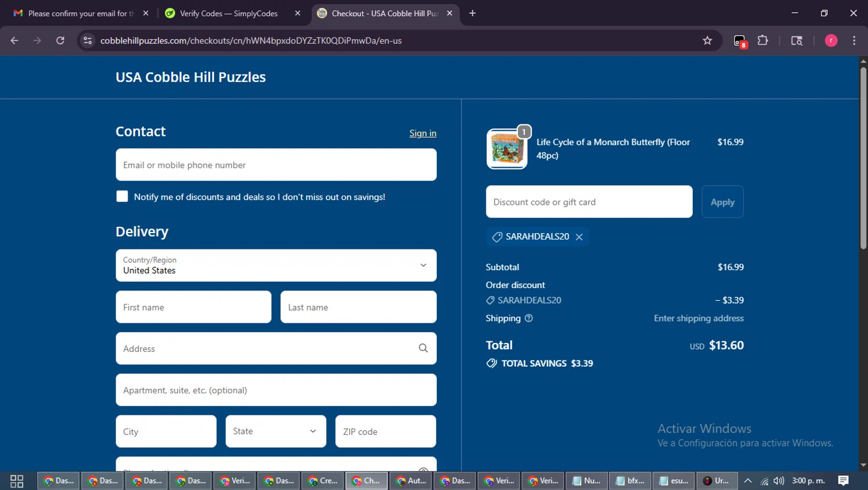This screenshot has height=490, width=868.
Task: Click the Total Savings tag icon
Action: [492, 363]
